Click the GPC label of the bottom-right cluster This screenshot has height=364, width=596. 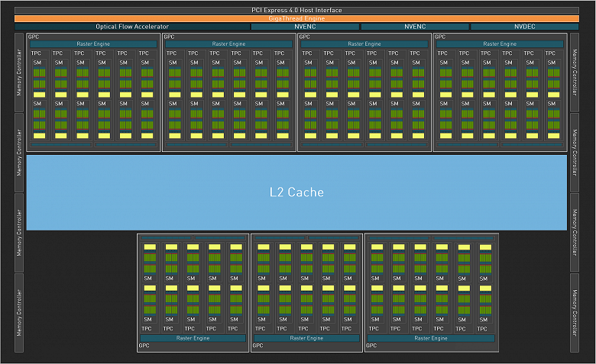371,346
